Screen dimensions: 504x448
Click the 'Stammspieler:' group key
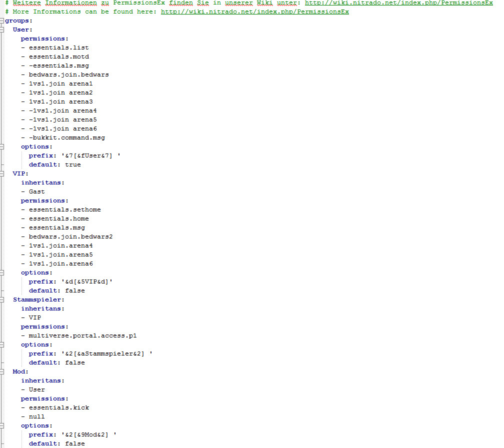point(38,300)
